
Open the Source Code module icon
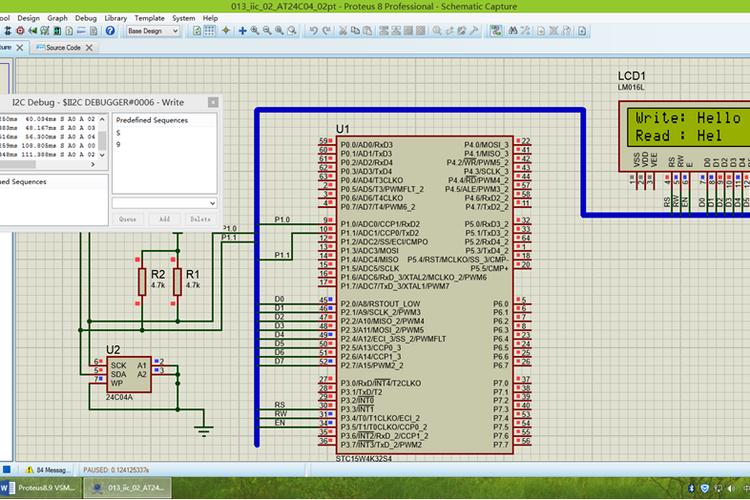(x=81, y=31)
